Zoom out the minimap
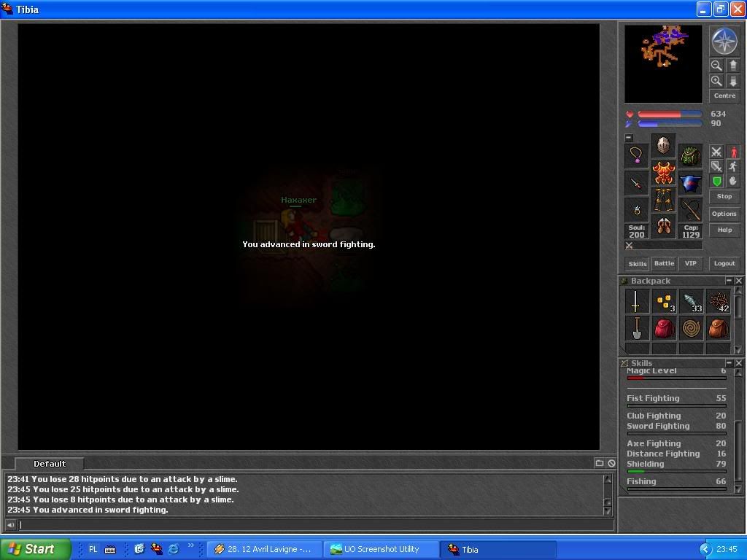 (716, 65)
